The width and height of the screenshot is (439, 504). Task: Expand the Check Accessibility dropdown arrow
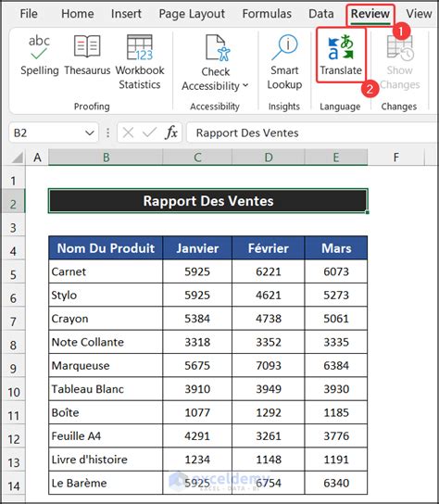245,85
